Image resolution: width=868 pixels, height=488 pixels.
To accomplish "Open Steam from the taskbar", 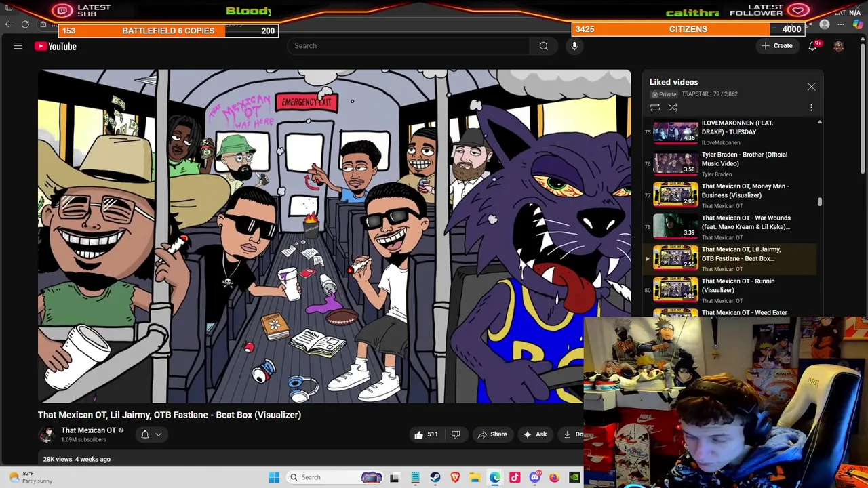I will (x=435, y=477).
